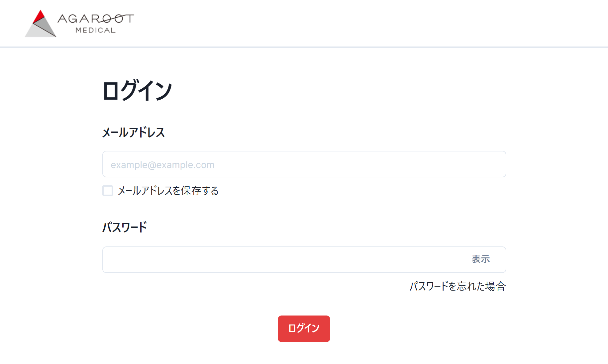Click the ログイン page heading
608x364 pixels.
click(137, 90)
